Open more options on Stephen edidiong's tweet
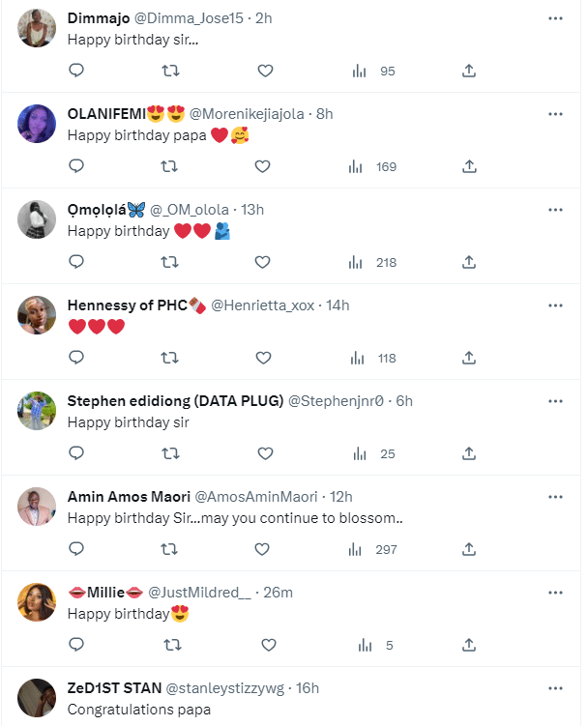The height and width of the screenshot is (726, 588). pyautogui.click(x=555, y=400)
